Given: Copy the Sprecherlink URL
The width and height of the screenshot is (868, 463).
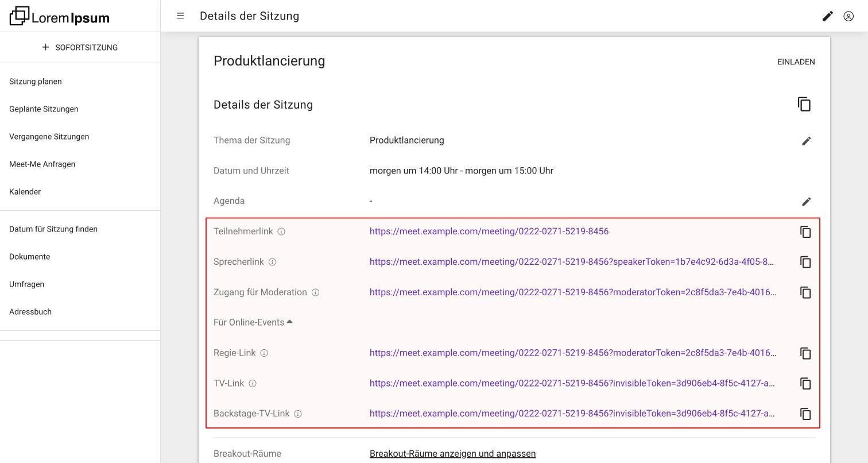Looking at the screenshot, I should click(x=805, y=262).
